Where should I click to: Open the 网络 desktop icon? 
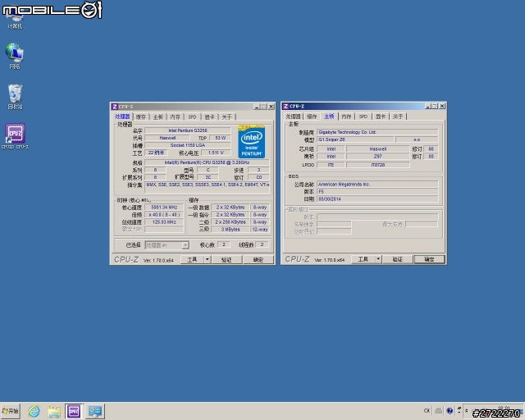coord(15,56)
